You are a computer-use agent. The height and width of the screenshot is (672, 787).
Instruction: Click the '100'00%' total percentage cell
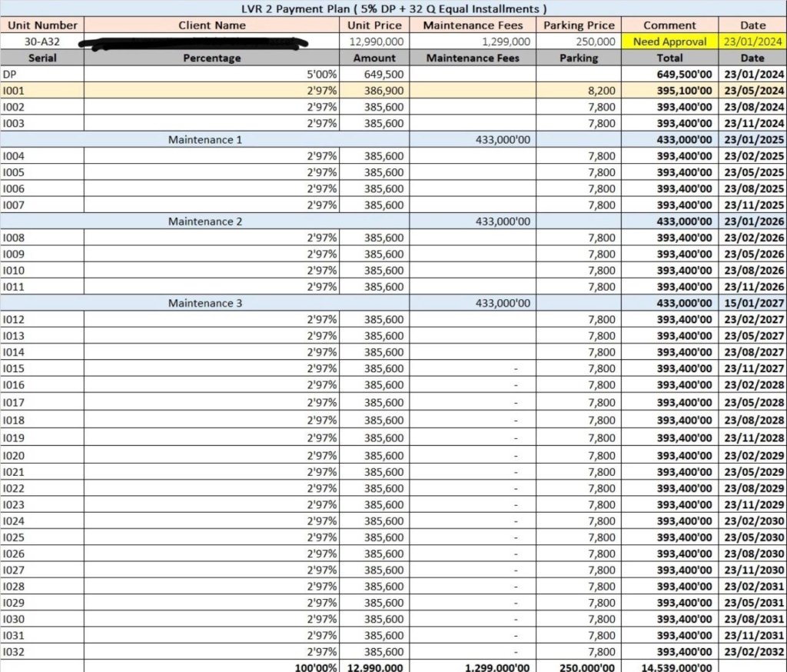pyautogui.click(x=212, y=667)
